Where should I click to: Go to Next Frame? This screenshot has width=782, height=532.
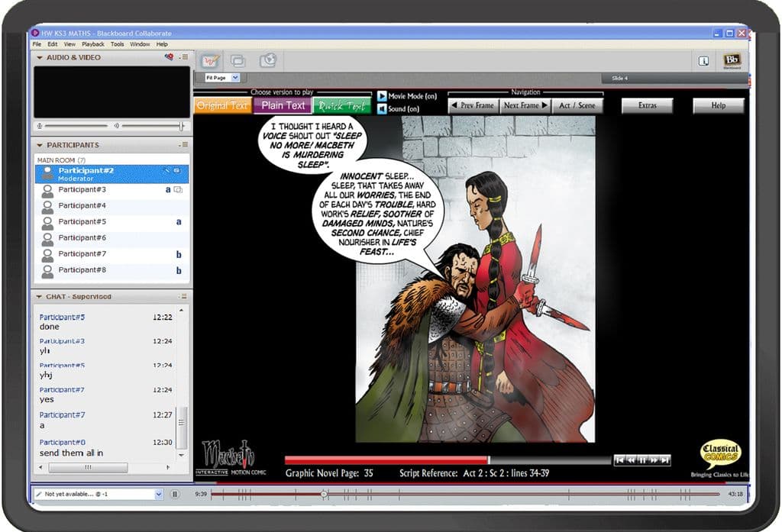pos(525,105)
